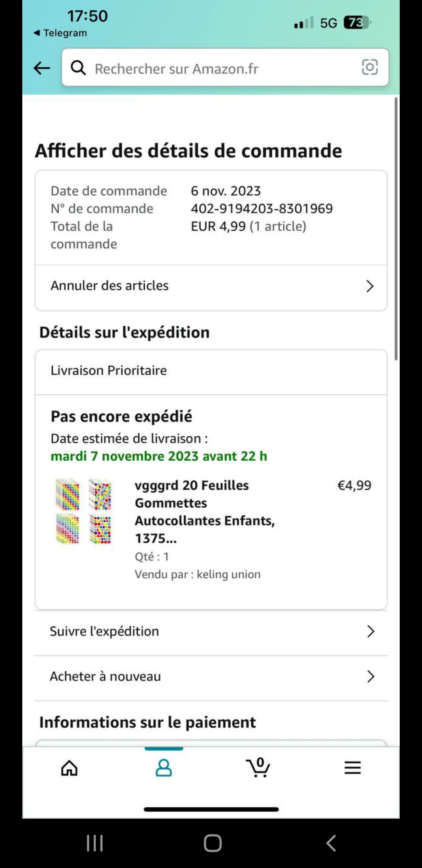
Task: Expand Suivre l'expédition chevron
Action: 370,631
